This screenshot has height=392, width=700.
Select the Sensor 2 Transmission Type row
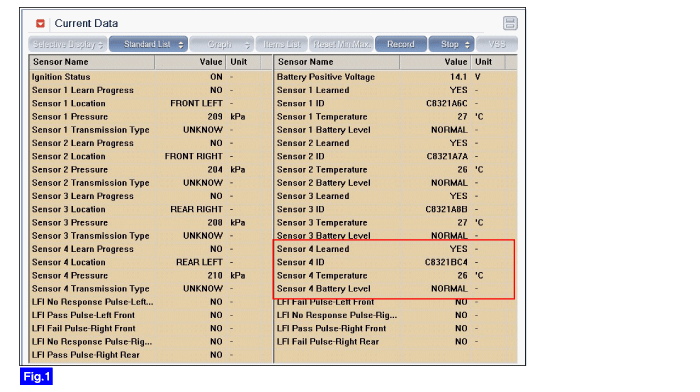(x=151, y=183)
